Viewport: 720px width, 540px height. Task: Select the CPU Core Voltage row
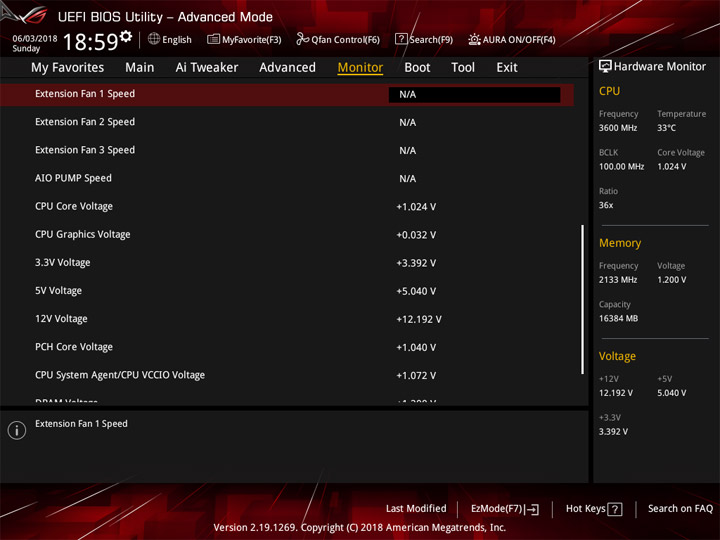(x=287, y=207)
